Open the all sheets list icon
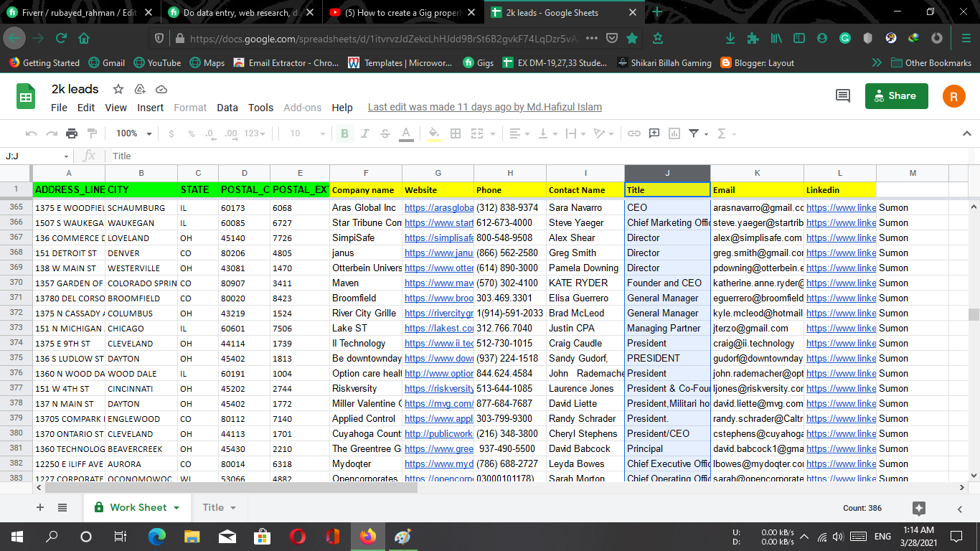This screenshot has height=551, width=980. click(x=62, y=507)
